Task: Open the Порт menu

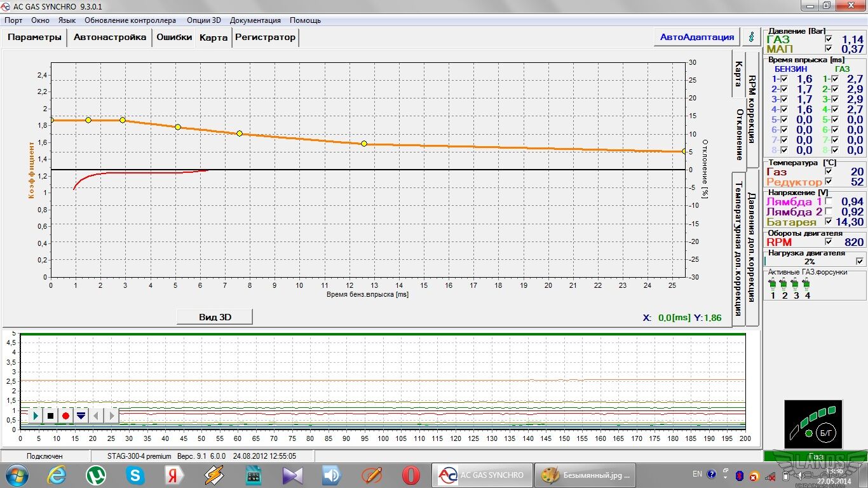Action: (x=13, y=20)
